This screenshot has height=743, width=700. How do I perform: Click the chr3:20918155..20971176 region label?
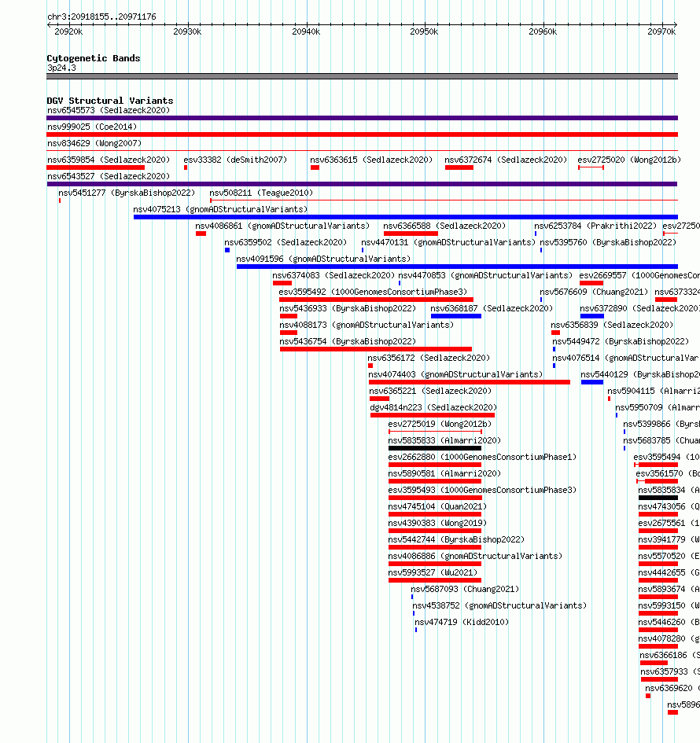click(101, 17)
